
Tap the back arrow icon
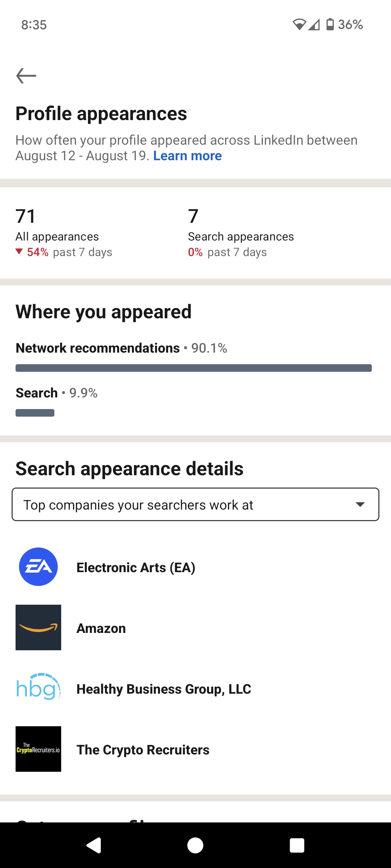(x=26, y=76)
